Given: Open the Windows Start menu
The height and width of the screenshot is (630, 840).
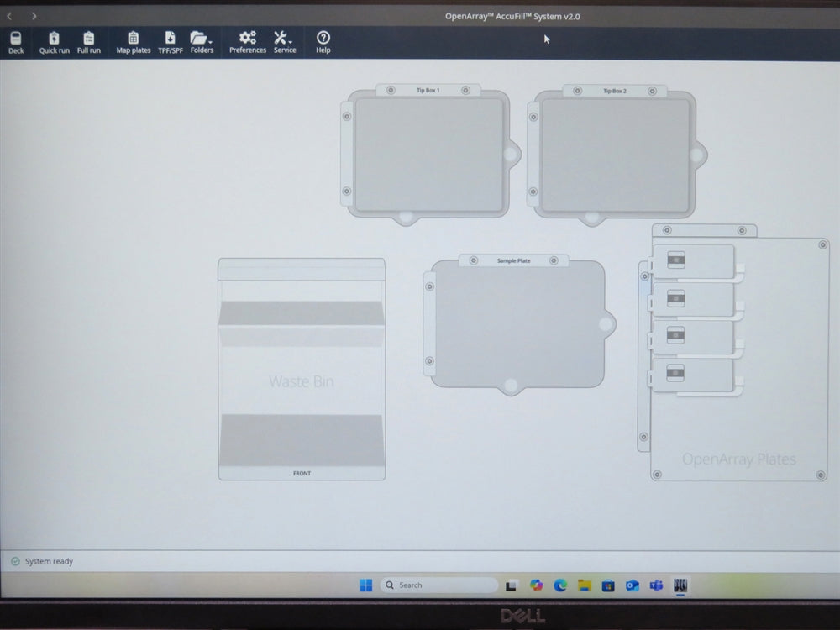Looking at the screenshot, I should [x=366, y=585].
